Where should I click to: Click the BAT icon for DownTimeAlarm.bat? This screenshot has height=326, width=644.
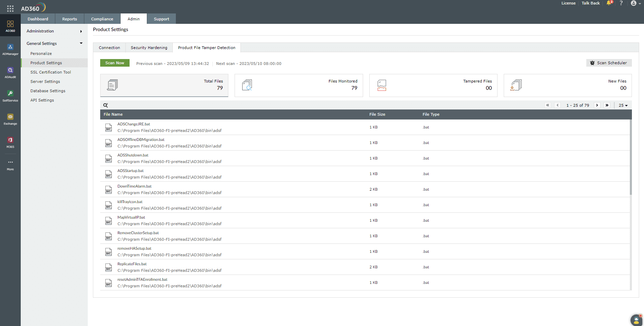click(108, 190)
